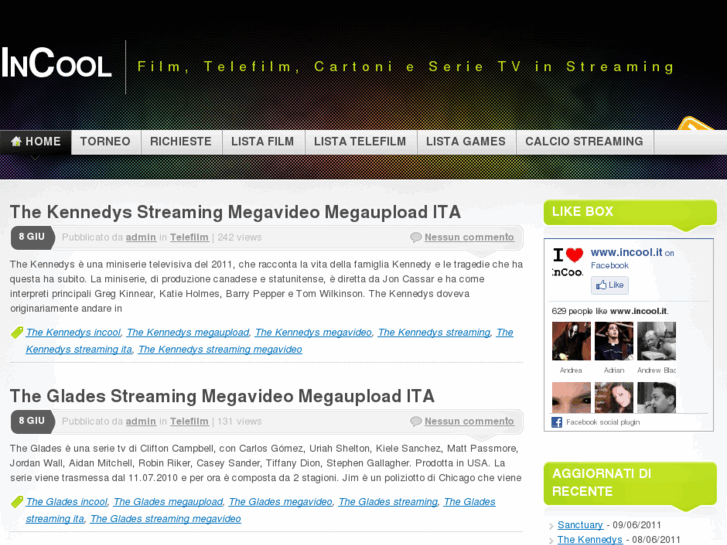Screen dimensions: 727x545
Task: Click admin author link on Kennedys post
Action: point(141,237)
